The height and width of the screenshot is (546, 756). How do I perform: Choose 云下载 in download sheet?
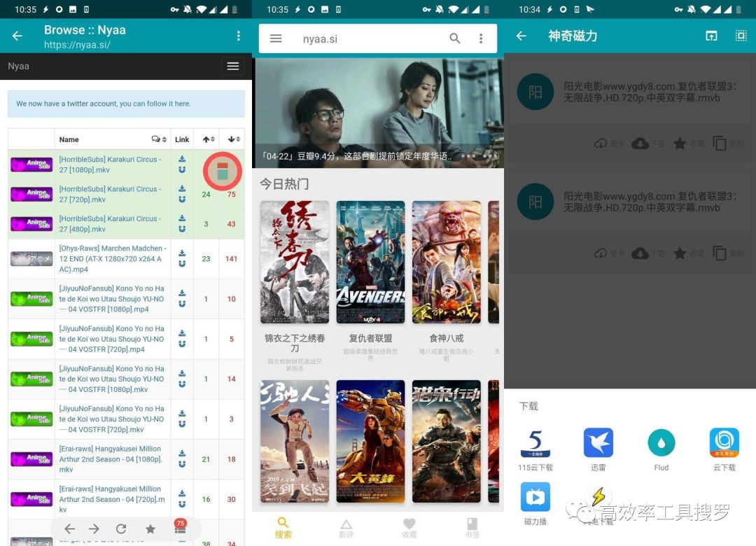click(724, 449)
